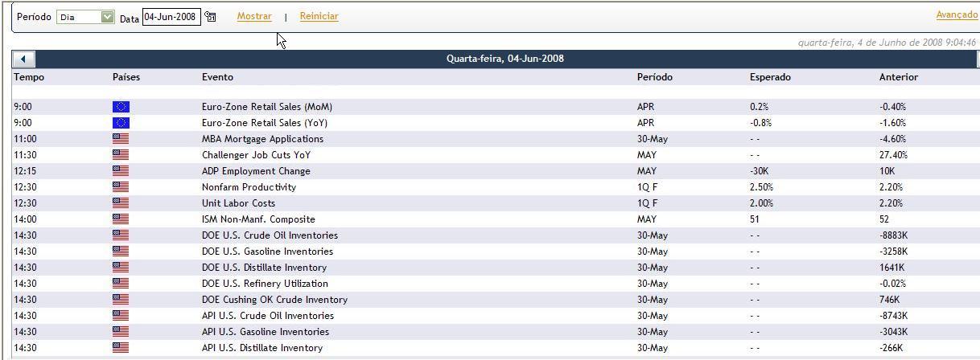Select the Unit Labor Costs event
Image resolution: width=980 pixels, height=360 pixels.
(x=238, y=203)
